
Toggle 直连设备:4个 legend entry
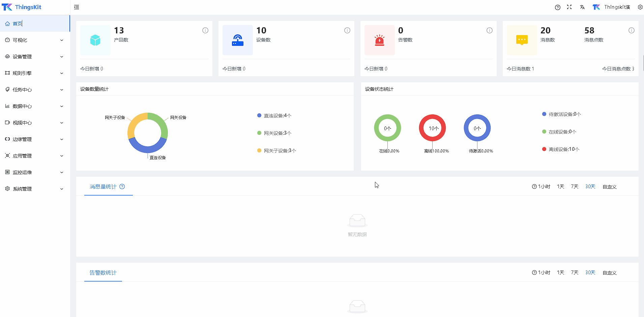(x=274, y=116)
